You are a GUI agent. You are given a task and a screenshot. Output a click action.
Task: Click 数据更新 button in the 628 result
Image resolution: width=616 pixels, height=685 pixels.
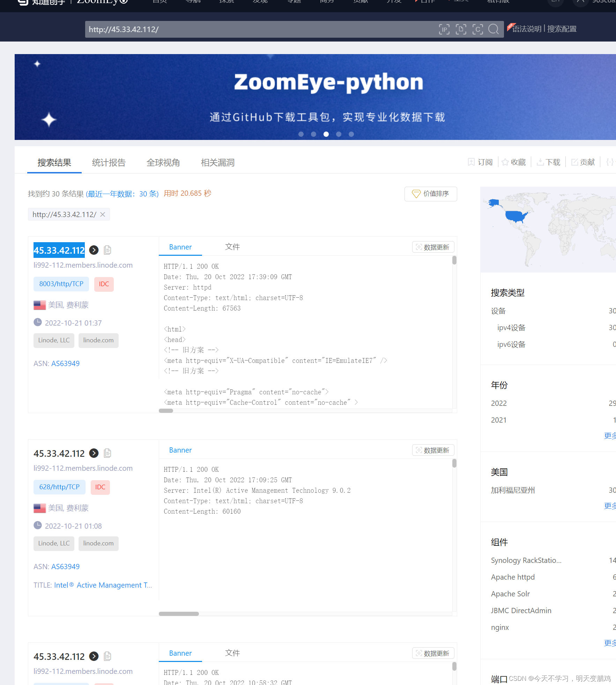pyautogui.click(x=433, y=450)
